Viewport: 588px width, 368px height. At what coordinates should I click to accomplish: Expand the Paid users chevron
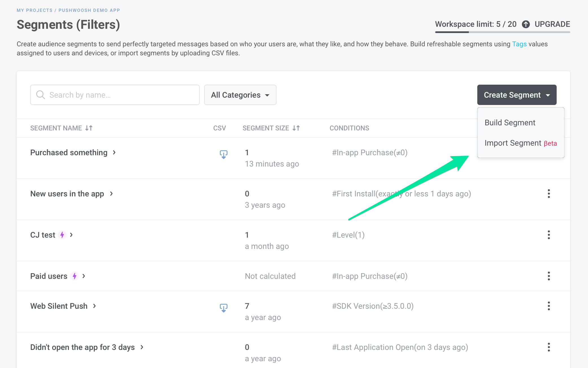(84, 276)
